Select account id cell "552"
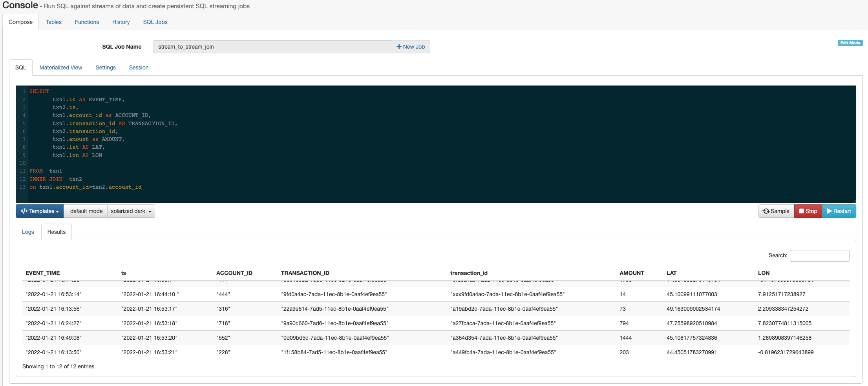This screenshot has width=868, height=386. pyautogui.click(x=223, y=338)
